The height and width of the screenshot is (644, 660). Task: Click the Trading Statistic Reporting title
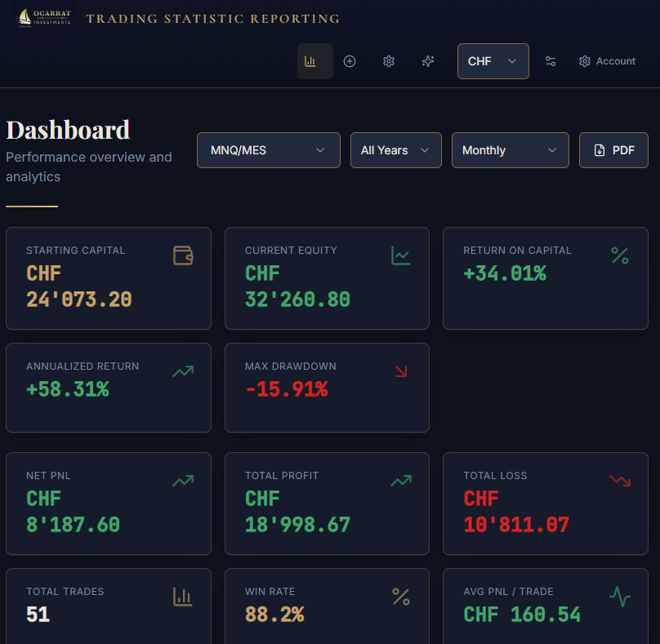tap(213, 19)
